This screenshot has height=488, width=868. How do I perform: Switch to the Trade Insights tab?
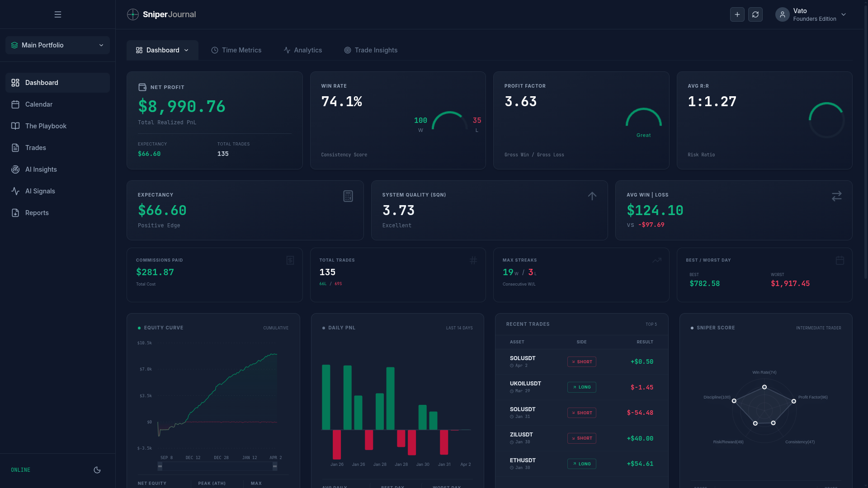click(371, 50)
